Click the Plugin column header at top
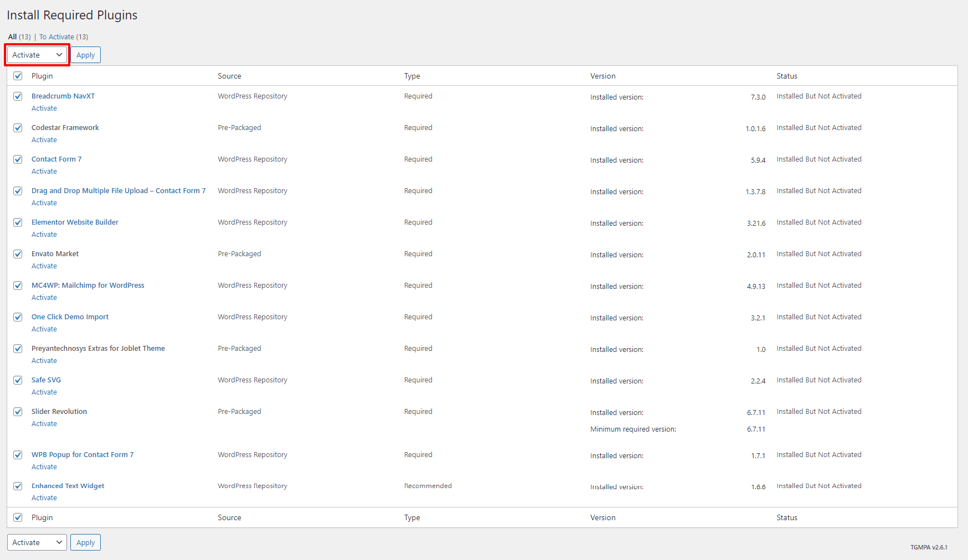 pos(42,76)
